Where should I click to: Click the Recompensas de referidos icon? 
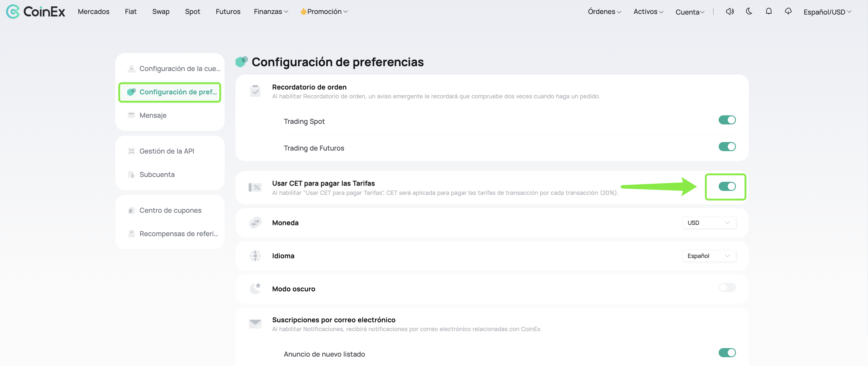(131, 234)
